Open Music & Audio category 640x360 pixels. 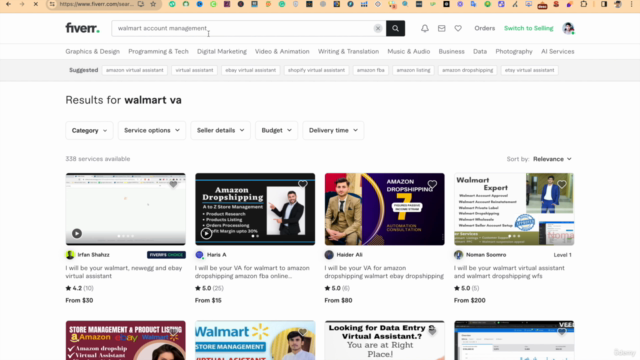(409, 51)
